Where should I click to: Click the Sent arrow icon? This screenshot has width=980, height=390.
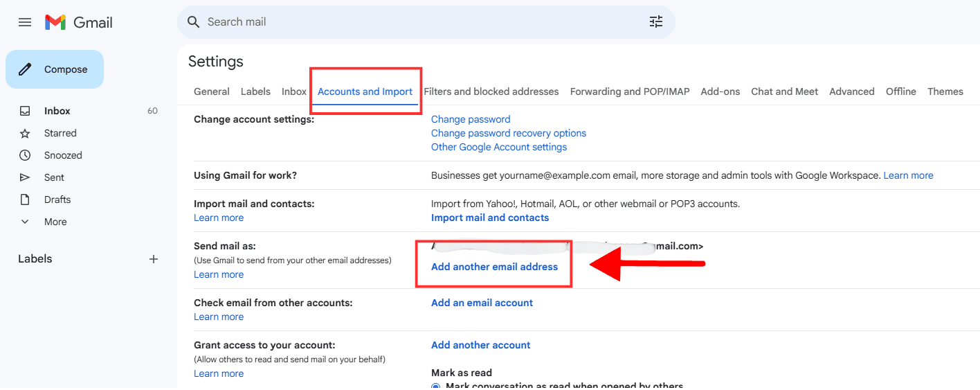(x=25, y=177)
